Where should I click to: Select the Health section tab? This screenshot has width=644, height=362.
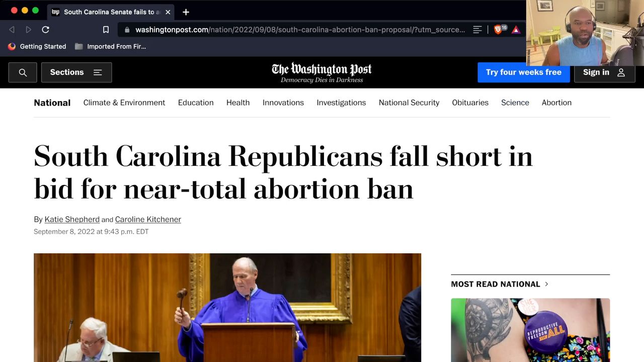(x=238, y=103)
